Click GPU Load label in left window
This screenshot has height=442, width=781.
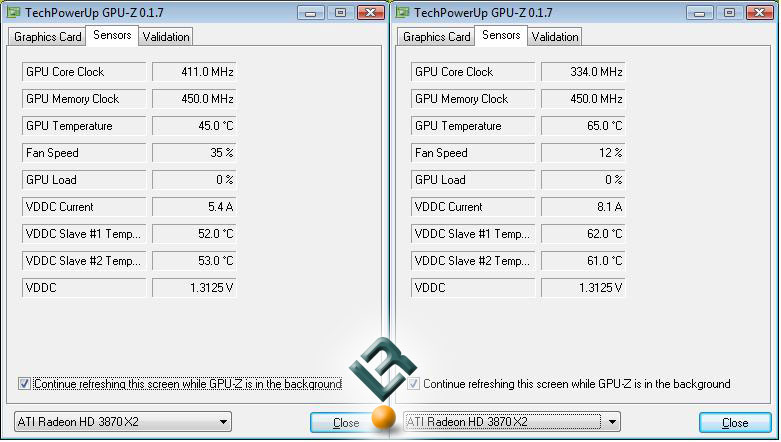[x=84, y=179]
